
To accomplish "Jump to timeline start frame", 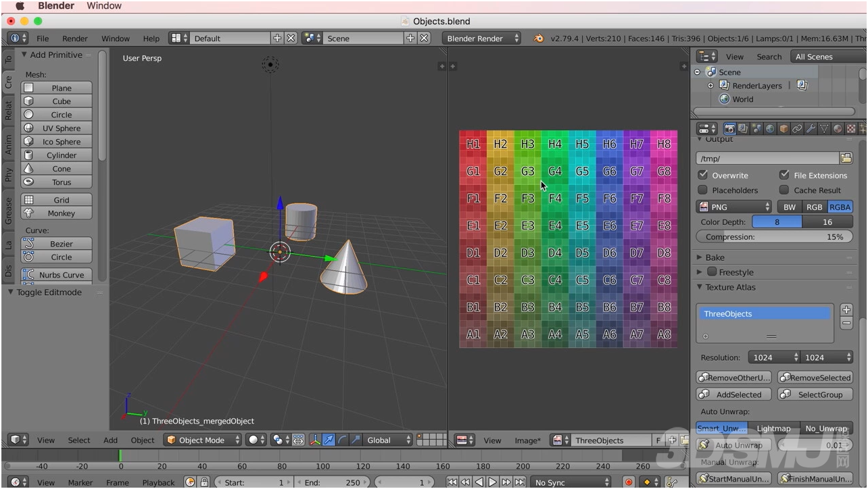I will pos(452,482).
